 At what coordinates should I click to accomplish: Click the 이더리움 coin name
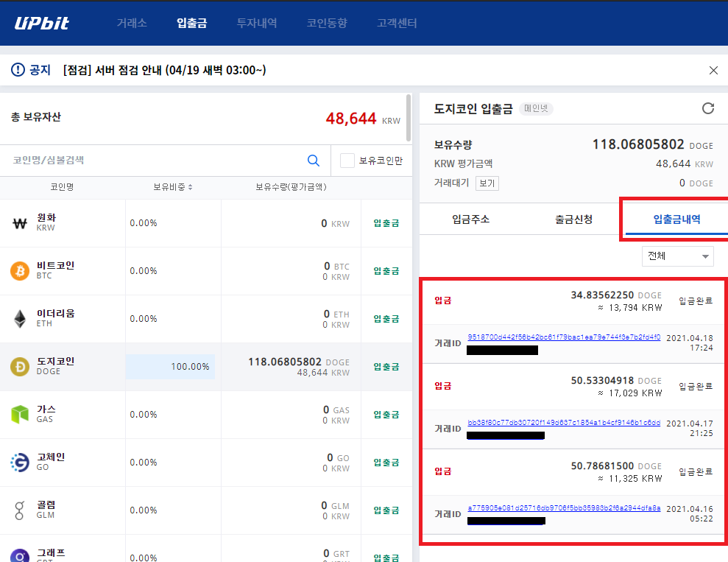coord(55,314)
